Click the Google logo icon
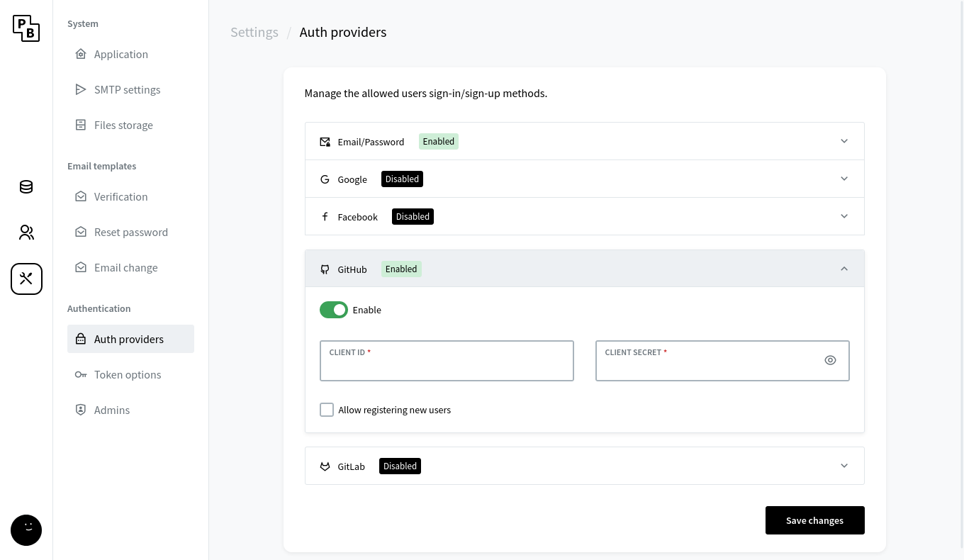Screen dimensions: 964x560 (x=325, y=179)
